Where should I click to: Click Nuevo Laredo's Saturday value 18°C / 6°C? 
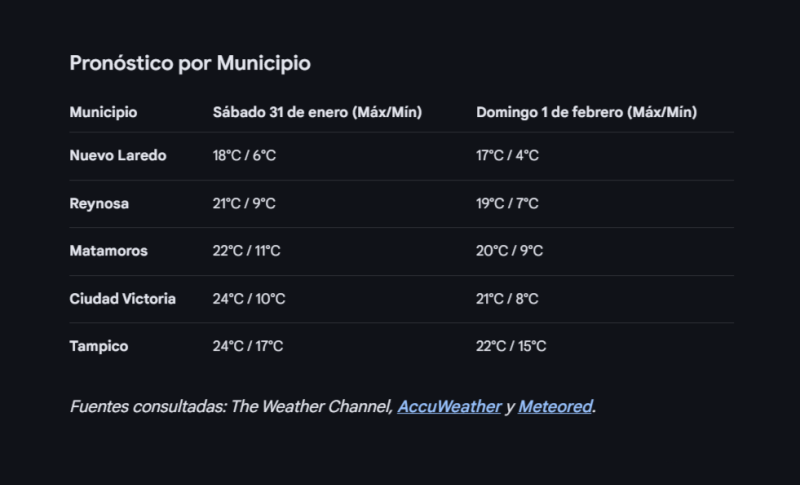click(x=243, y=156)
